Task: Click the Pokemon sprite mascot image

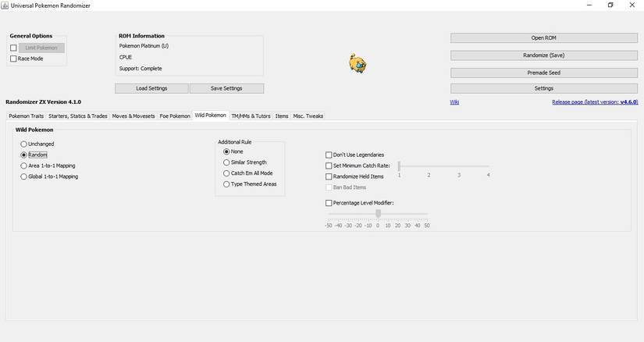Action: click(x=358, y=63)
